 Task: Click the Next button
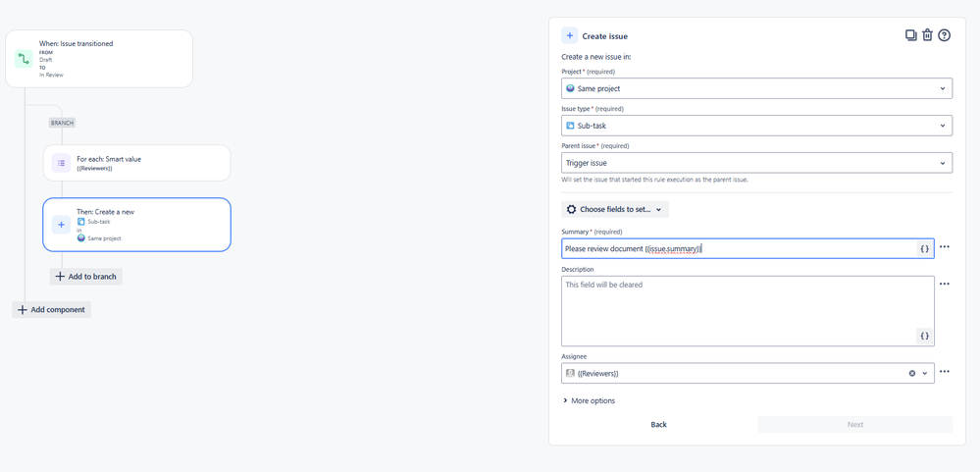tap(855, 425)
